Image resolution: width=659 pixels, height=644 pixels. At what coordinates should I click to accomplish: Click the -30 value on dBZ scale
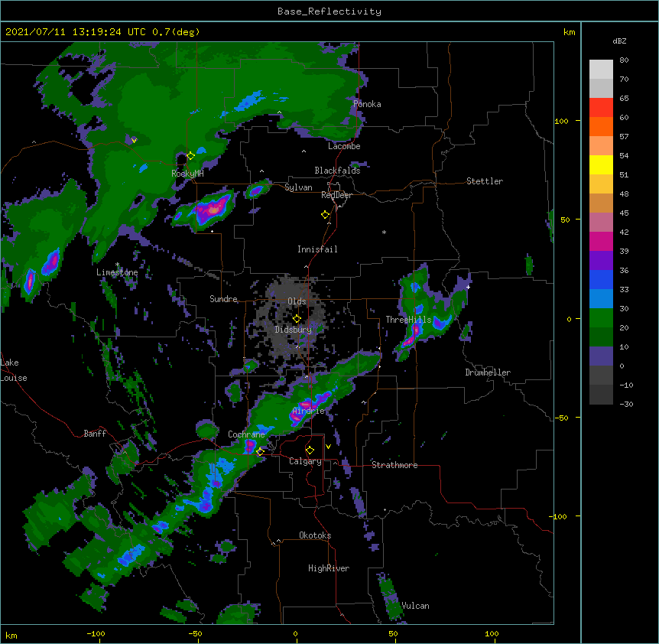626,404
